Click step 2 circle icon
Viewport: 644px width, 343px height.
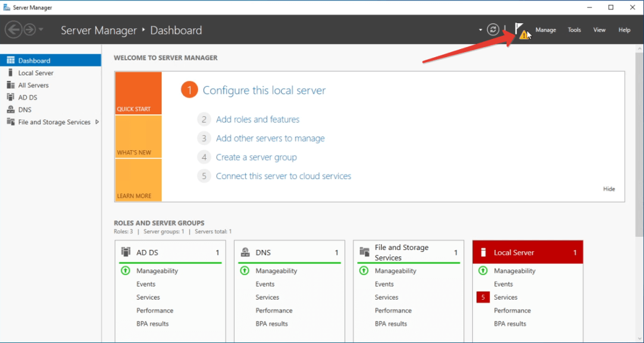pyautogui.click(x=204, y=119)
